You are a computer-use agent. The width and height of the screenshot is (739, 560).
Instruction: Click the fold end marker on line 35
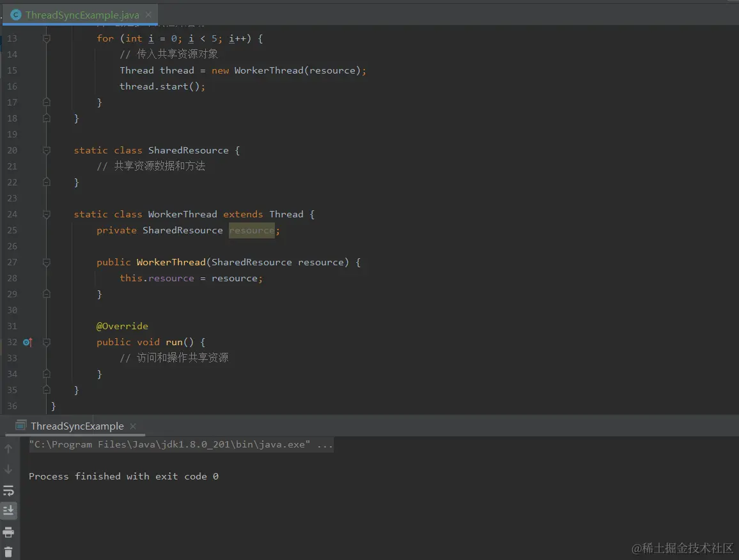pos(47,390)
